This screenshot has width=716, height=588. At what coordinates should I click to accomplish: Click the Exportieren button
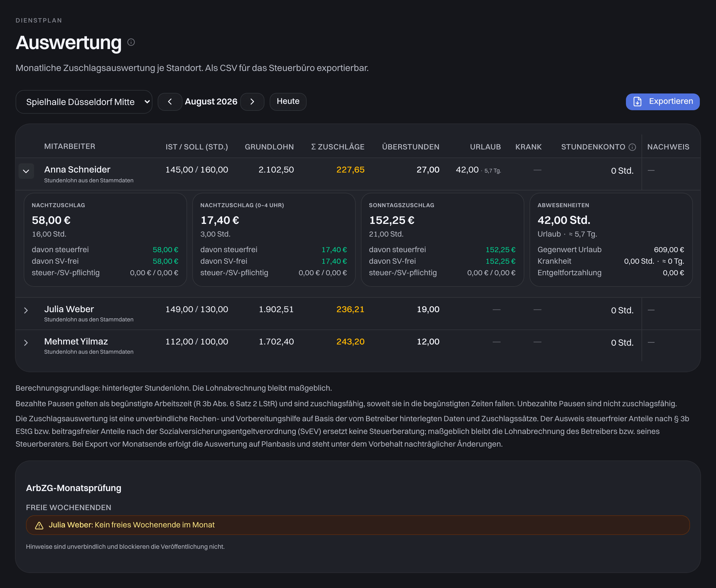coord(663,102)
